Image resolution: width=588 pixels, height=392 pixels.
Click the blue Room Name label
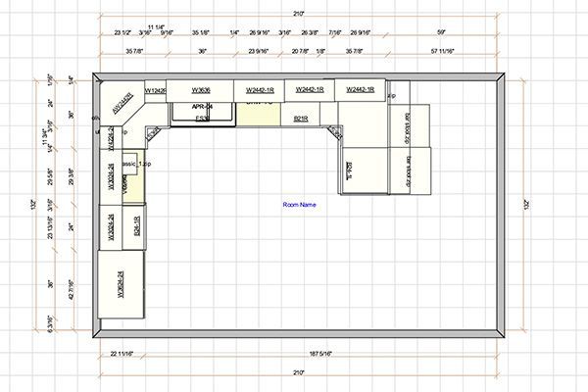click(x=299, y=205)
